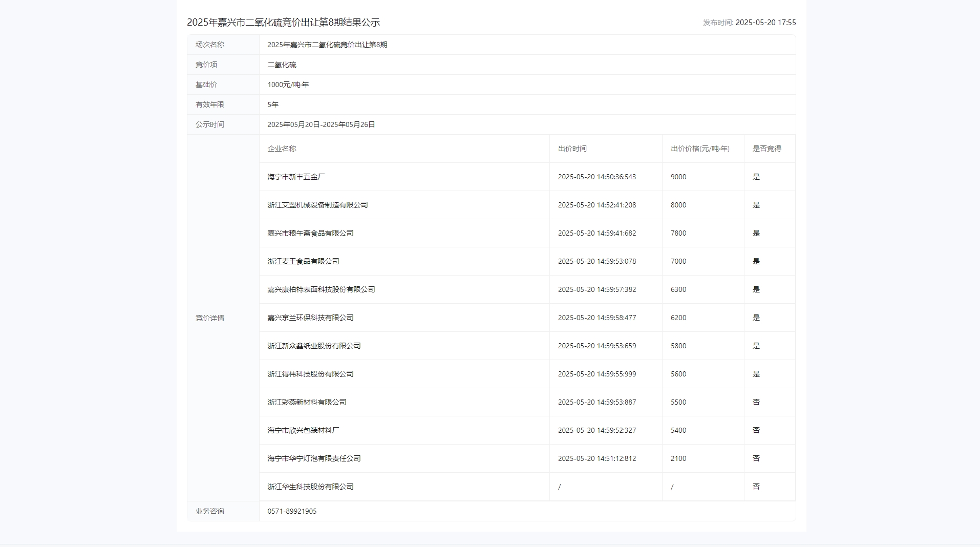Click bid time 2025-05-20 14:52:41:208

coord(597,205)
